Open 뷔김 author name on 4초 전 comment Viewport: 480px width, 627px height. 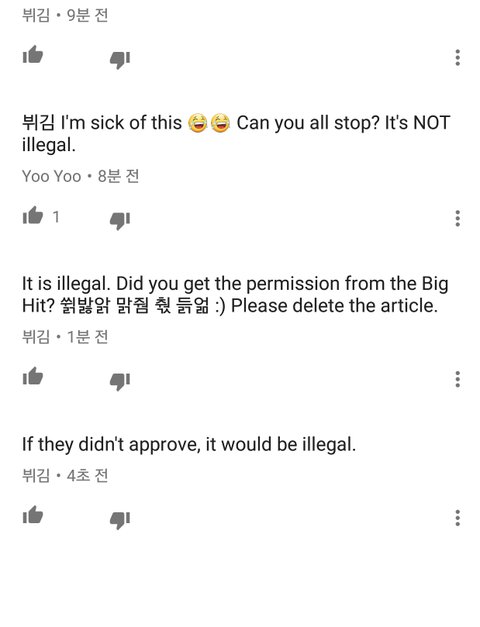coord(36,475)
